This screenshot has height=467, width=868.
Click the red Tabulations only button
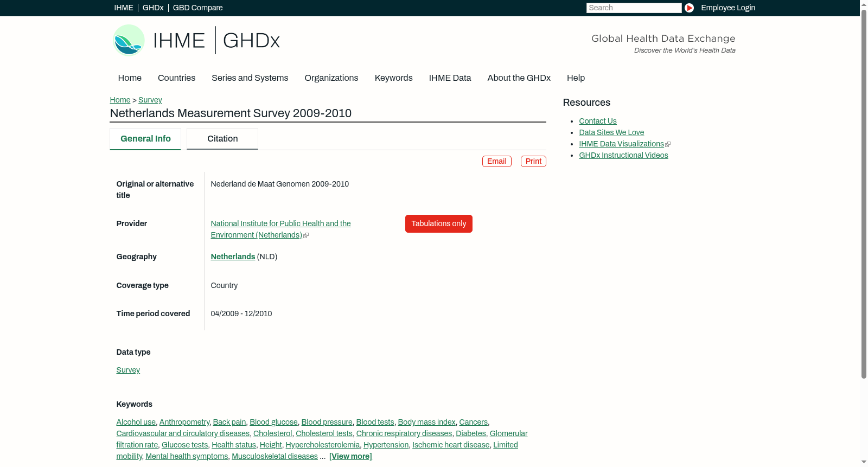pyautogui.click(x=439, y=223)
